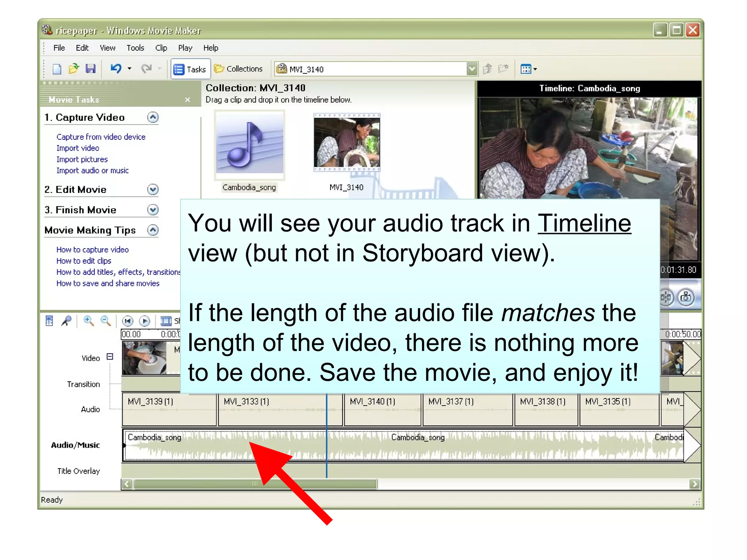
Task: Click the Zoom Timeline Out icon
Action: (105, 321)
